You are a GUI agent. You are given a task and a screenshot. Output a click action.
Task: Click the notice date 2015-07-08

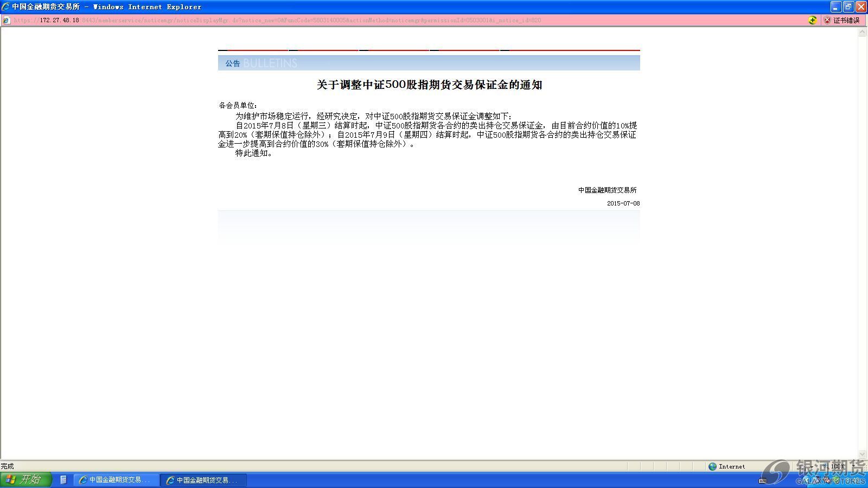point(623,203)
